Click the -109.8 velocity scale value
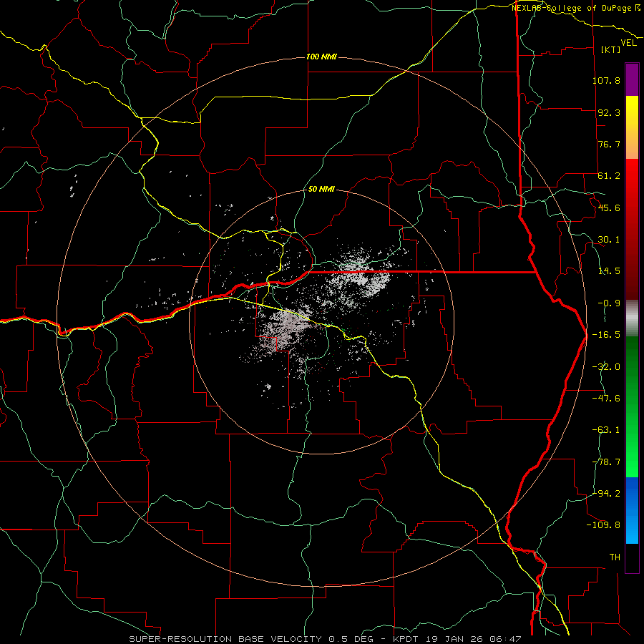Image resolution: width=644 pixels, height=644 pixels. click(x=603, y=525)
